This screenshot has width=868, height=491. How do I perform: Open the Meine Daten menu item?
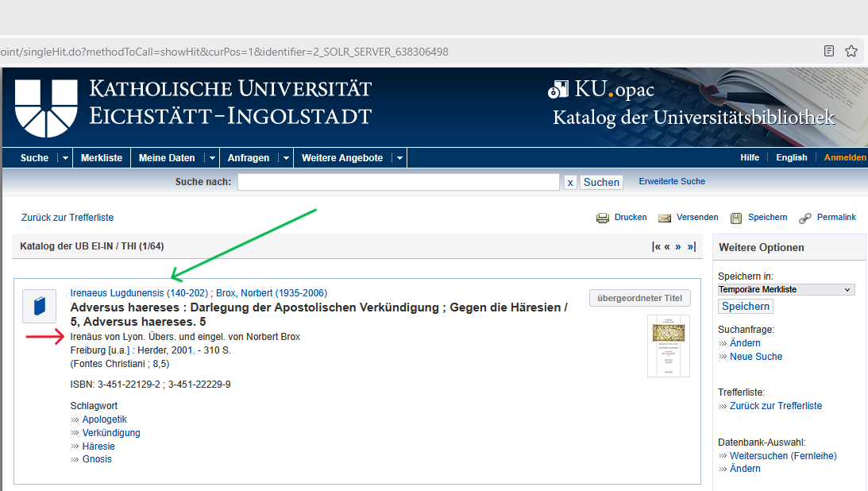tap(167, 158)
